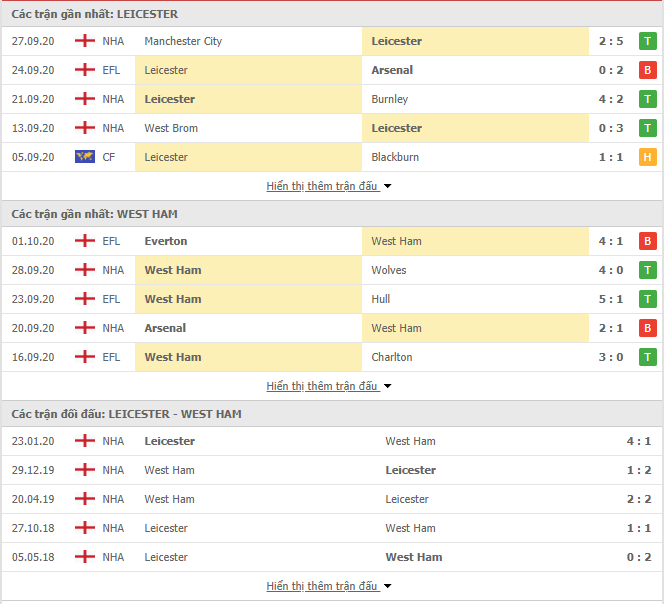This screenshot has height=604, width=664.
Task: Click the 05.05.18 Leicester-West Ham row
Action: [x=332, y=557]
